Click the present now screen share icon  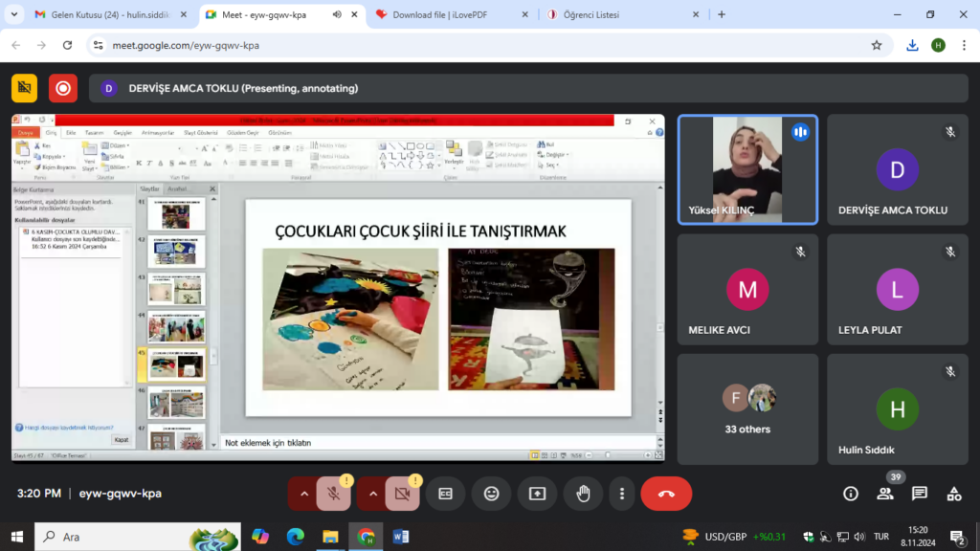537,494
